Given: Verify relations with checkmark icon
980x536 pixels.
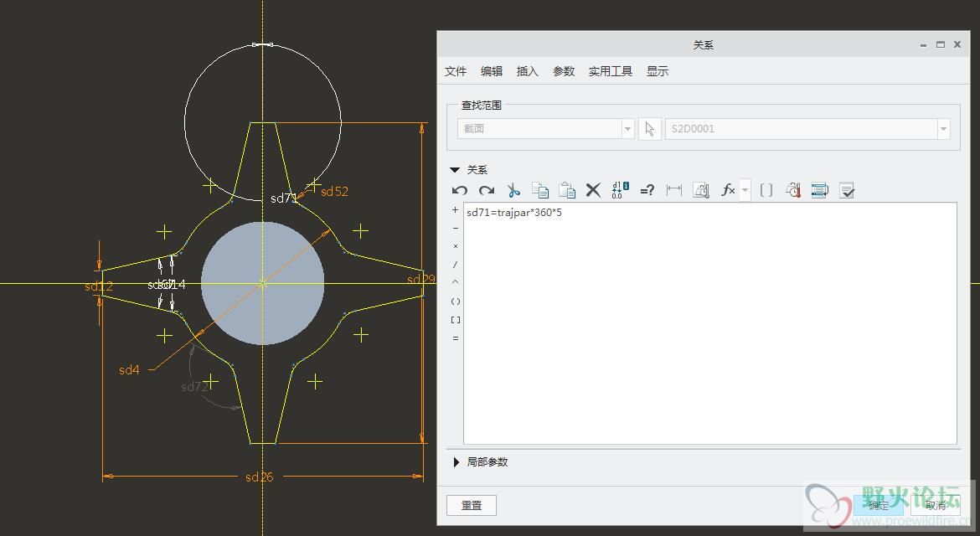Looking at the screenshot, I should point(847,190).
